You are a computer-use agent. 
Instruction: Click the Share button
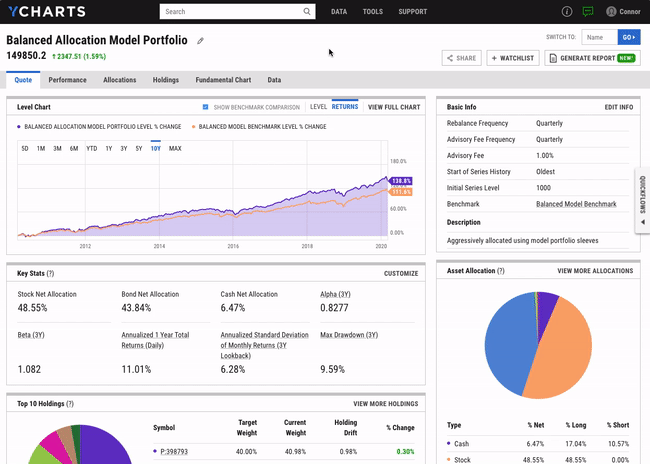click(461, 58)
